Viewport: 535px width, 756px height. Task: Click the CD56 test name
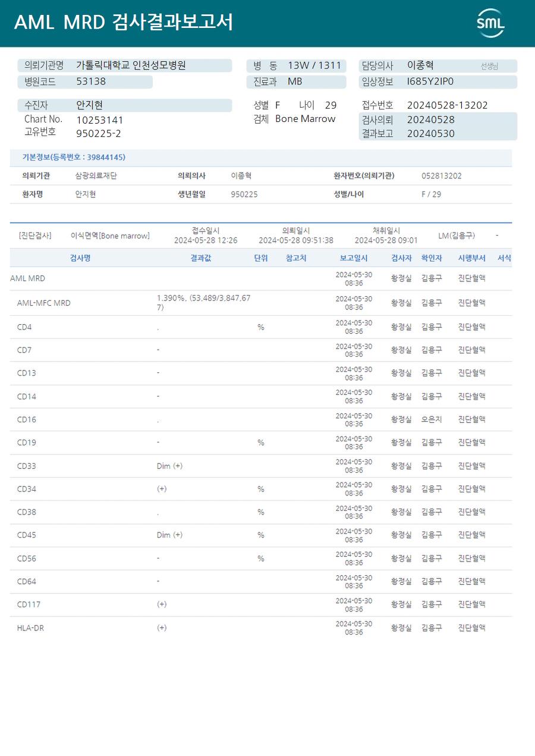click(x=26, y=559)
